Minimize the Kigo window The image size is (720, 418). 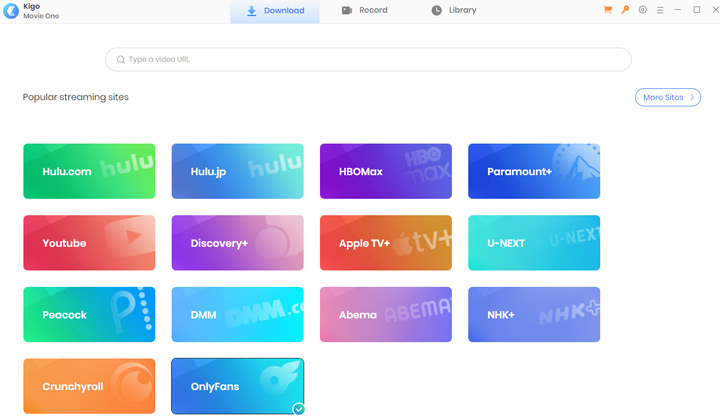[677, 10]
